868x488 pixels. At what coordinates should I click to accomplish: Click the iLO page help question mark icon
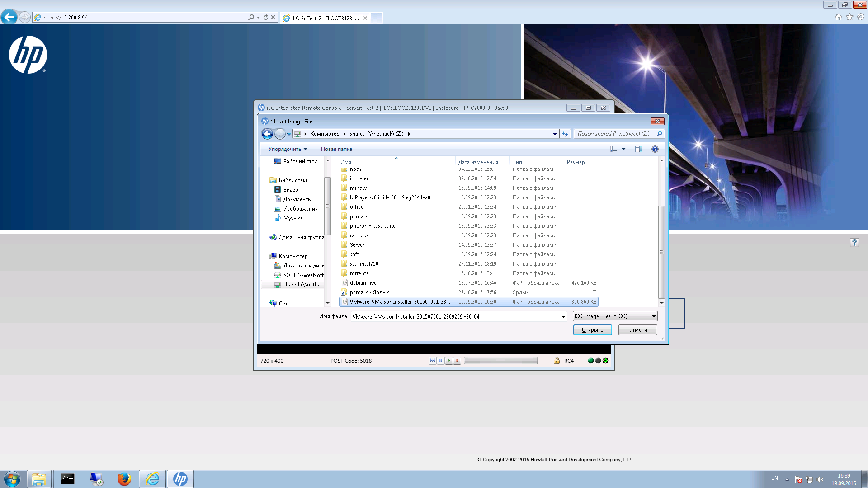(854, 243)
